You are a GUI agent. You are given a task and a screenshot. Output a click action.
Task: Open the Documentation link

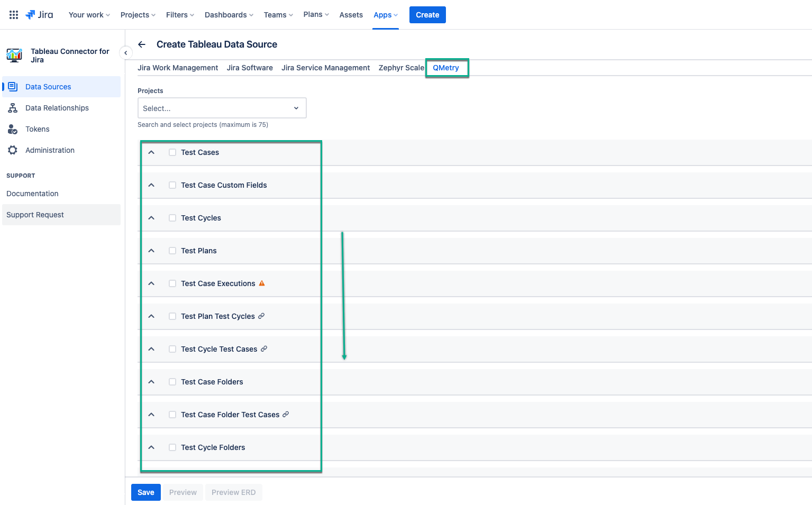tap(32, 194)
